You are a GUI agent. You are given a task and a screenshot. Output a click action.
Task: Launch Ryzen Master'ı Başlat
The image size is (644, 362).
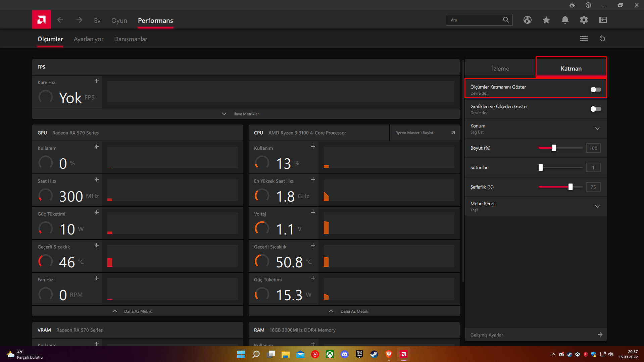point(425,133)
